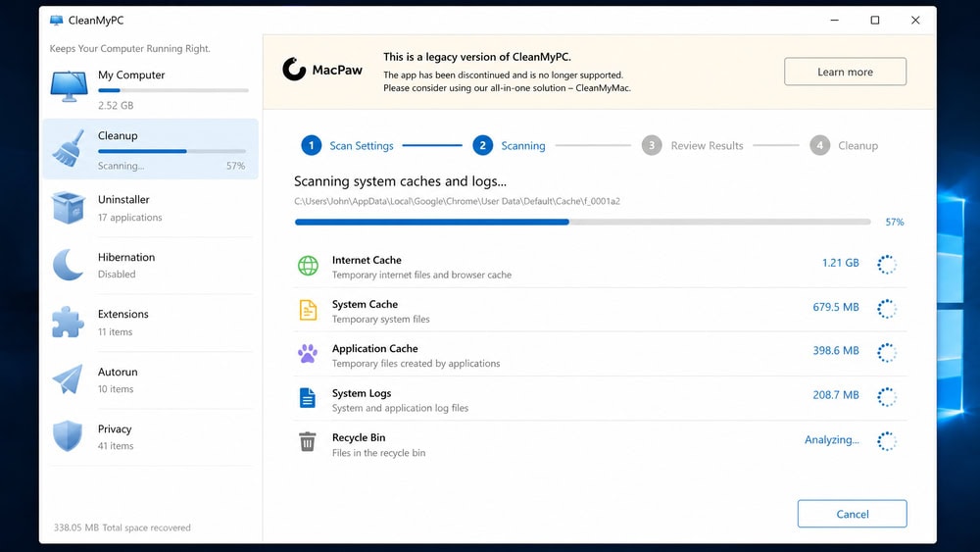The width and height of the screenshot is (980, 552).
Task: Open Hibernation in the sidebar
Action: [x=150, y=265]
